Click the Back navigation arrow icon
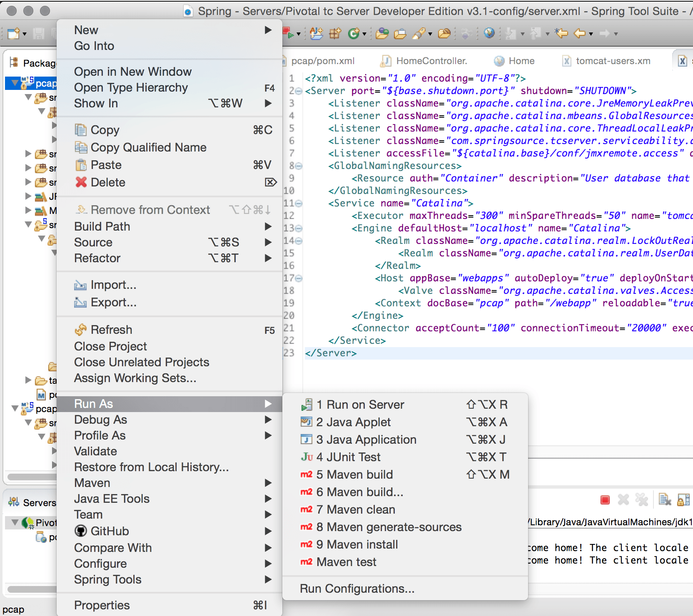 point(580,33)
